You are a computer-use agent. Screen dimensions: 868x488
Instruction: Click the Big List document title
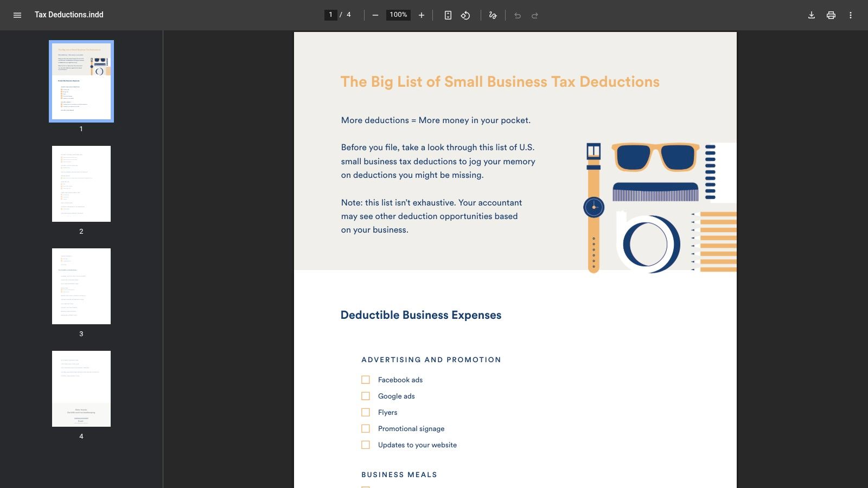click(x=500, y=82)
